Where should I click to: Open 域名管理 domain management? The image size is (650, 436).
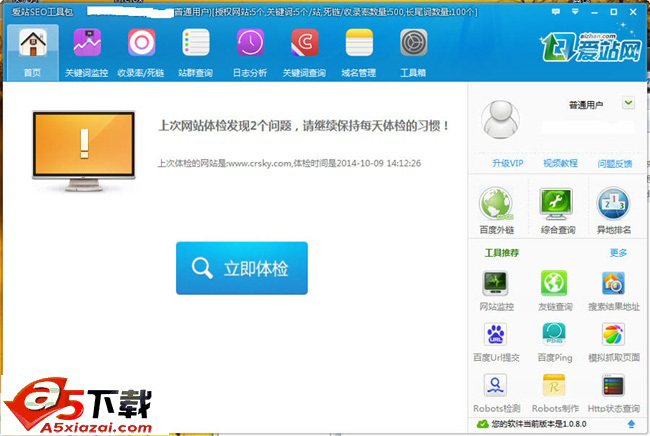point(359,53)
